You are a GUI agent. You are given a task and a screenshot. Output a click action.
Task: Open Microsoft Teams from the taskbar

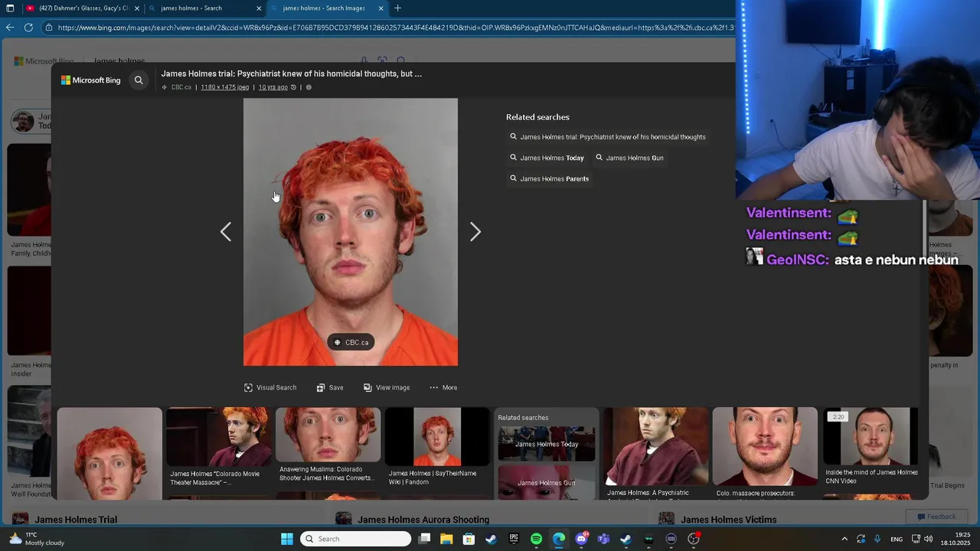603,539
